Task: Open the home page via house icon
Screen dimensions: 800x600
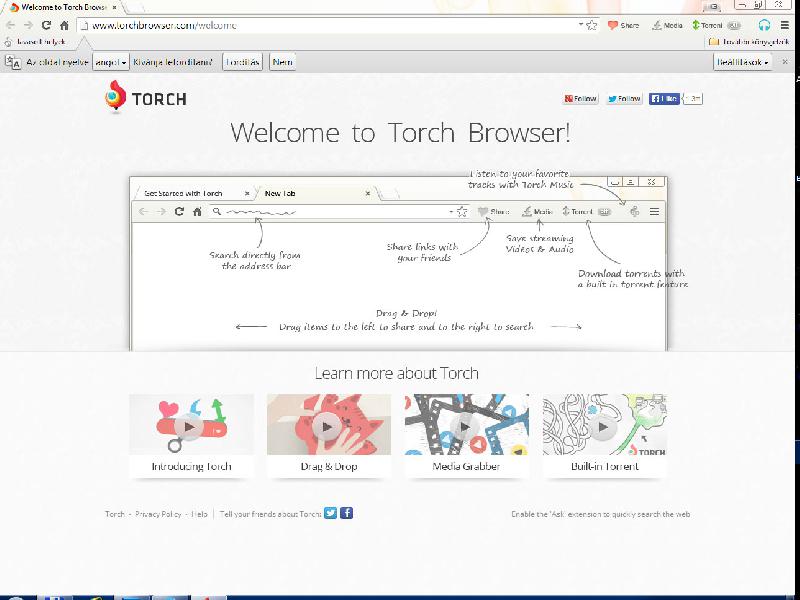Action: pos(64,25)
